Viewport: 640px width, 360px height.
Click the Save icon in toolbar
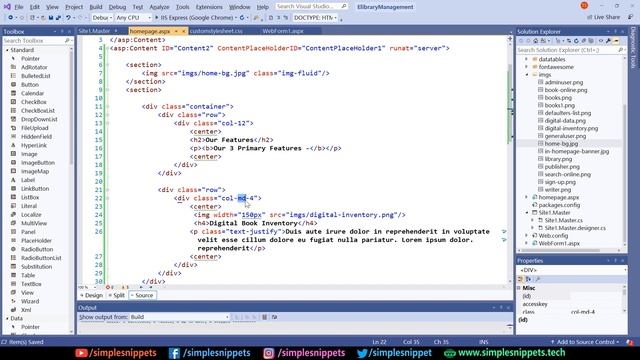coord(51,18)
